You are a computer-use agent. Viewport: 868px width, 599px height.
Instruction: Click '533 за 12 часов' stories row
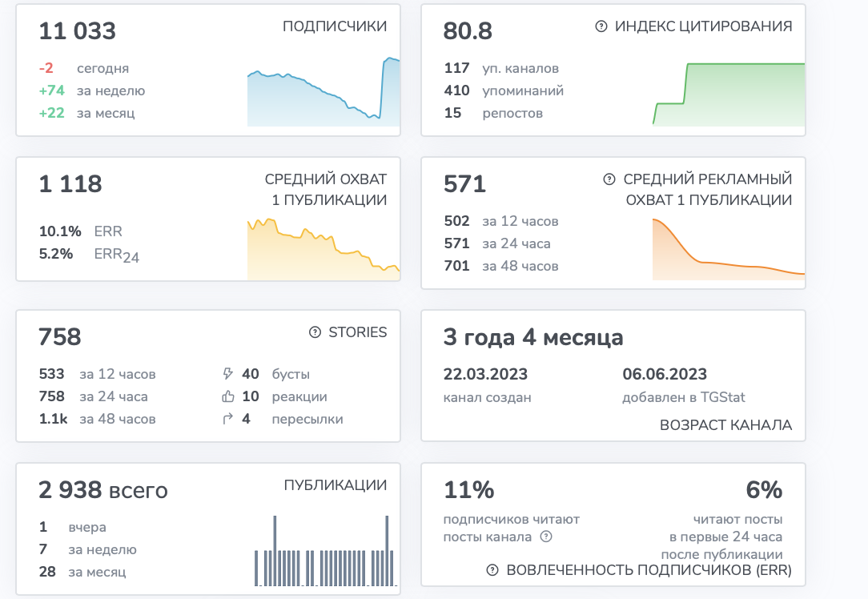(97, 374)
